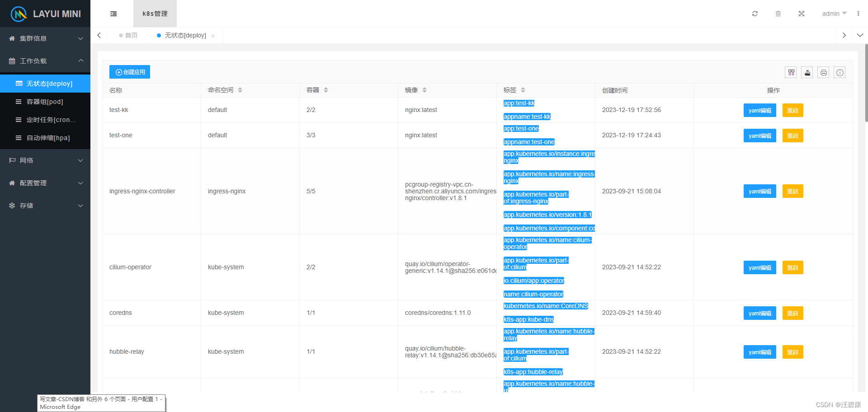
Task: Open the k8s管理 top menu
Action: pyautogui.click(x=155, y=14)
